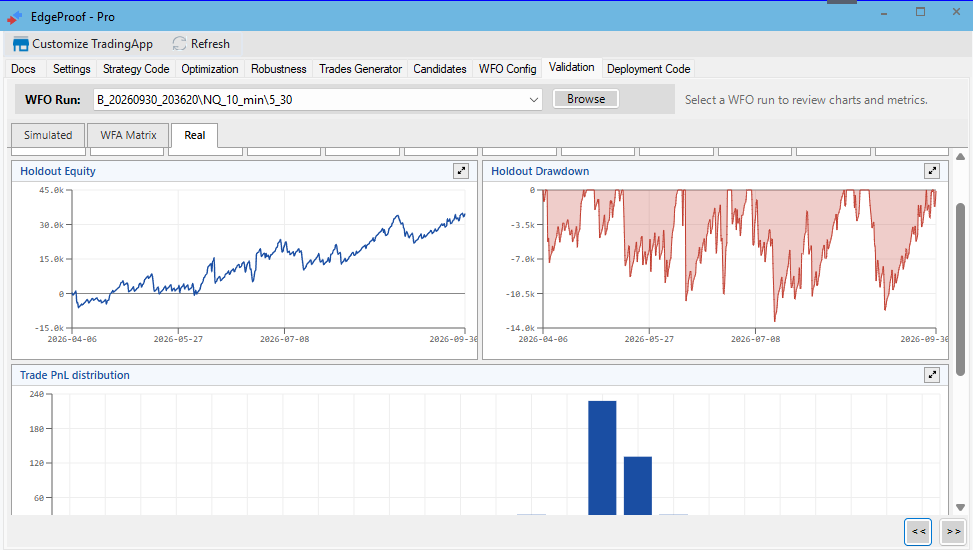Image resolution: width=973 pixels, height=550 pixels.
Task: Open the Settings tab
Action: 71,69
